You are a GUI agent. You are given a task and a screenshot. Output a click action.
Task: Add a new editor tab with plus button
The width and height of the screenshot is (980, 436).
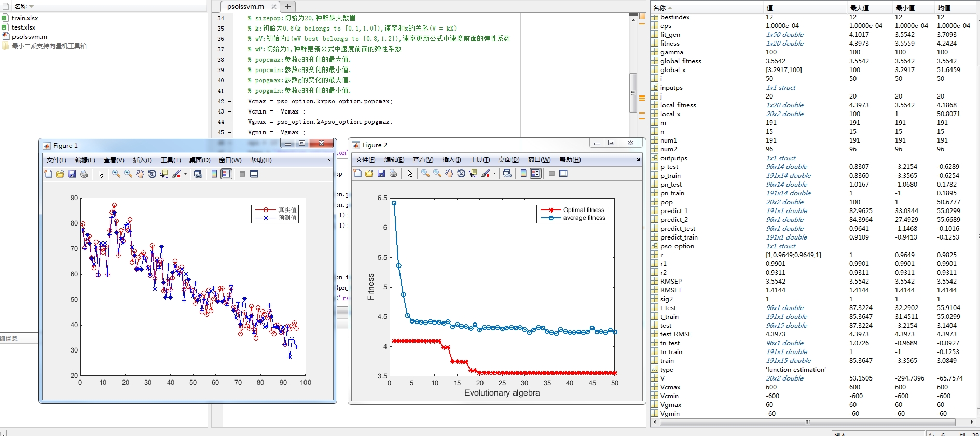point(288,7)
